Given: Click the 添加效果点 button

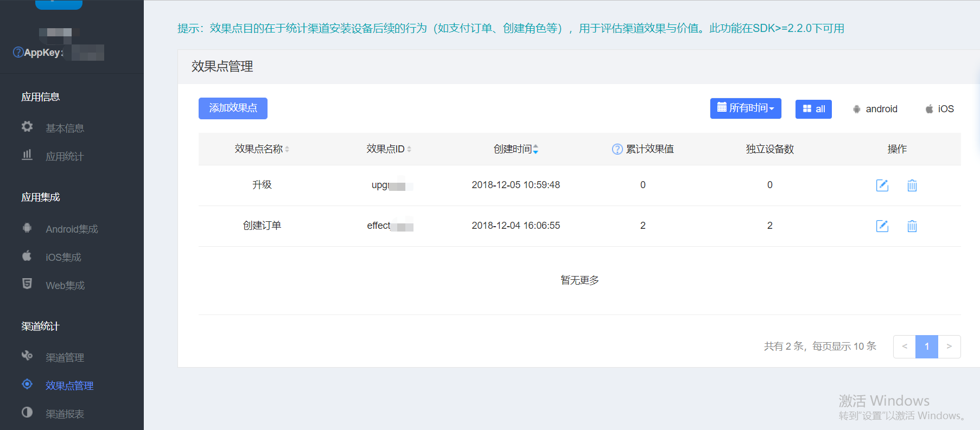Looking at the screenshot, I should [233, 108].
